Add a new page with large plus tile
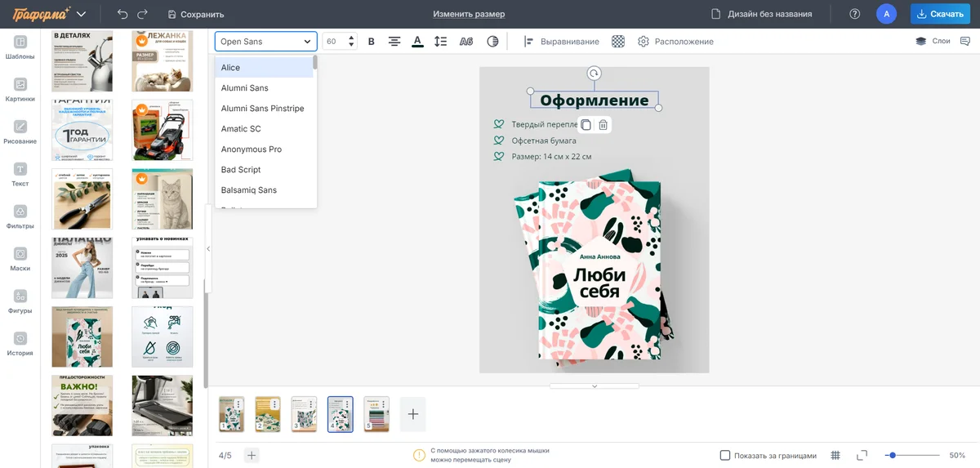The height and width of the screenshot is (468, 980). tap(412, 414)
